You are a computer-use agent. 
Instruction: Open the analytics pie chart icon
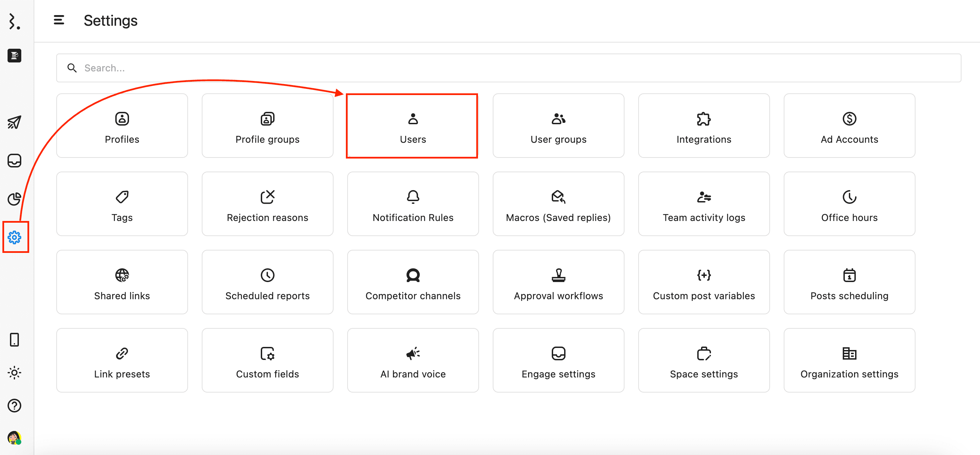point(14,199)
